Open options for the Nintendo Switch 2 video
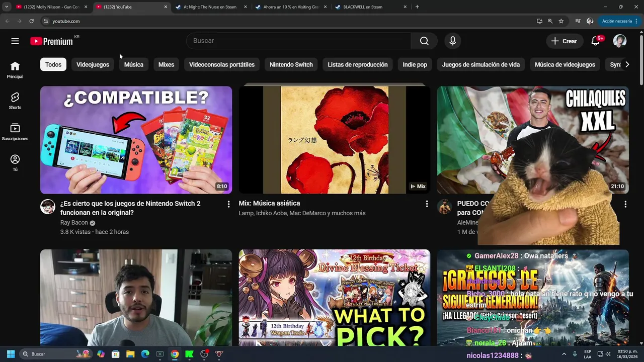Screen dimensions: 644x362 coord(228,204)
